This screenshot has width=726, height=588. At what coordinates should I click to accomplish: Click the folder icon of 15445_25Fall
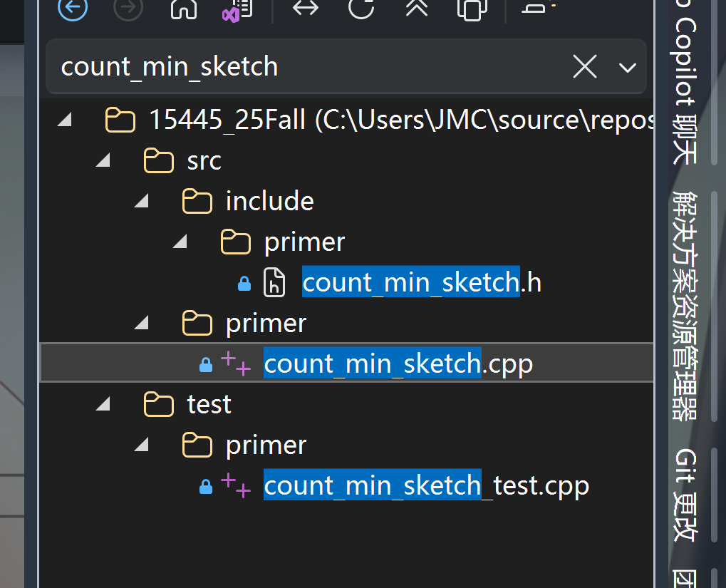120,120
